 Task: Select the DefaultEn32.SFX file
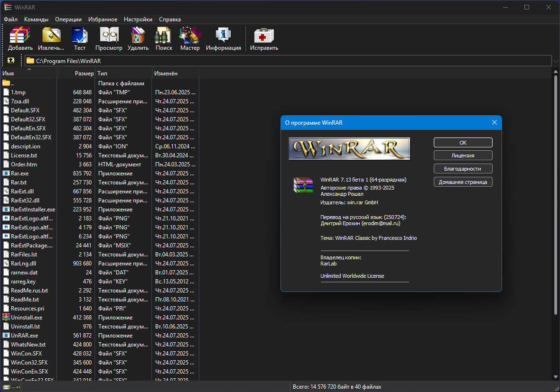(31, 137)
